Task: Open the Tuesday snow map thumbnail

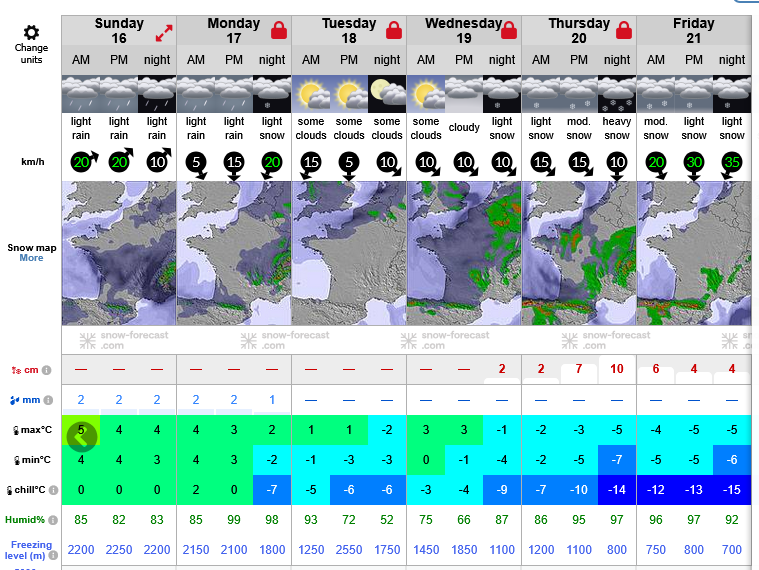Action: coord(349,253)
